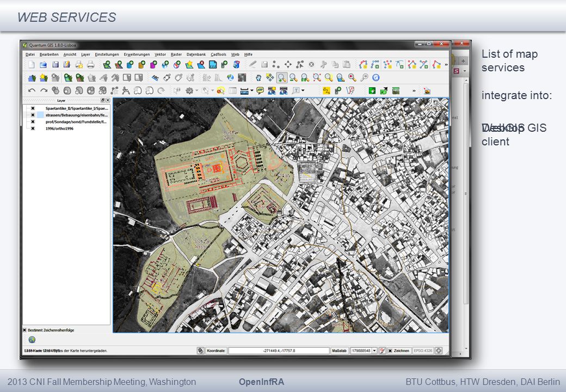
Task: Click the stop rendering button beside Zeichnen
Action: pos(382,351)
